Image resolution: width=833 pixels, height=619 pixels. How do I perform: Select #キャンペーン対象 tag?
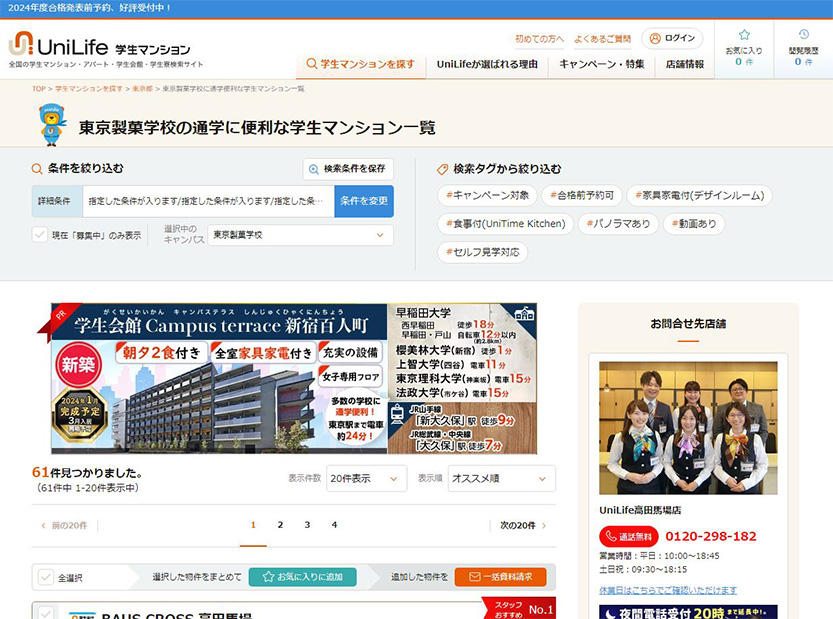click(x=487, y=195)
